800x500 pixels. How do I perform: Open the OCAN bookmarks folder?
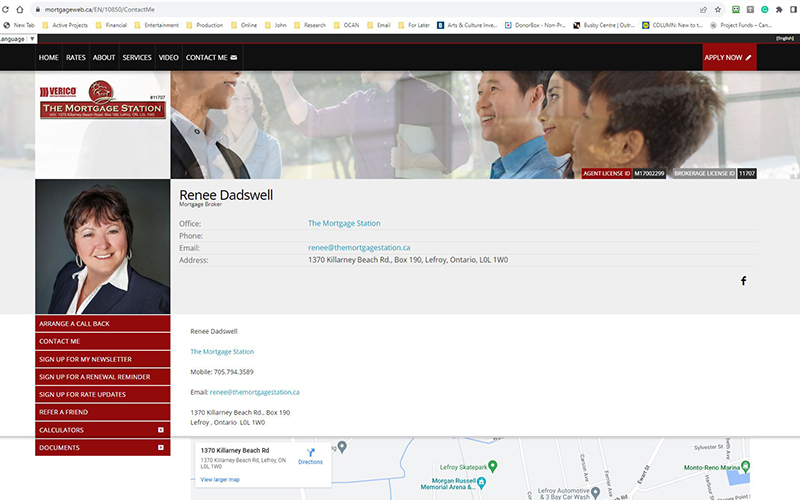(x=346, y=25)
